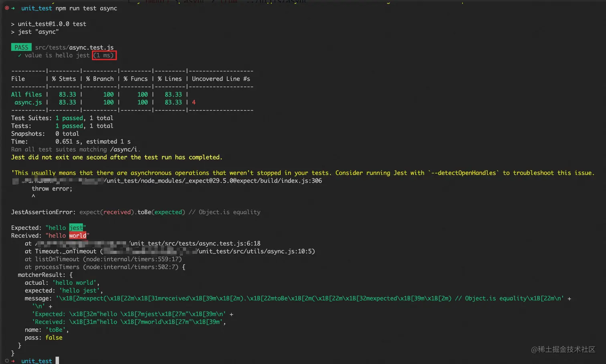Screen dimensions: 606x364
Task: Click the highlighted 'world' in Received value
Action: [78, 236]
